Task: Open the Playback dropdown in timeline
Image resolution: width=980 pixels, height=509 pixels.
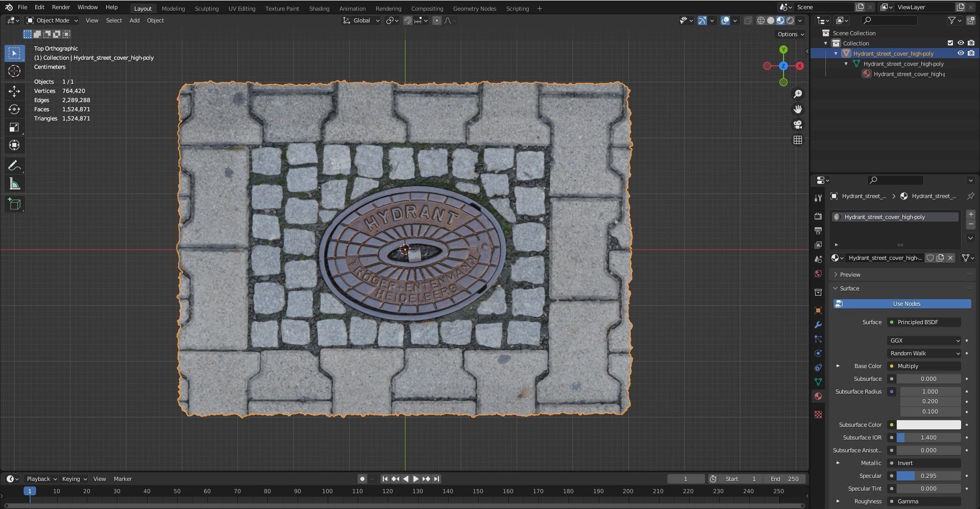Action: [x=41, y=479]
